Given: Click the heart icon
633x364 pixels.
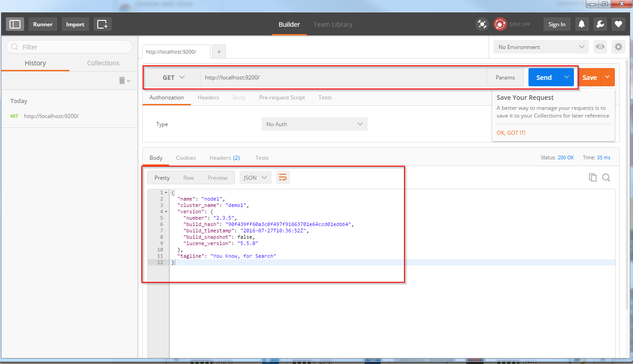Looking at the screenshot, I should (618, 24).
